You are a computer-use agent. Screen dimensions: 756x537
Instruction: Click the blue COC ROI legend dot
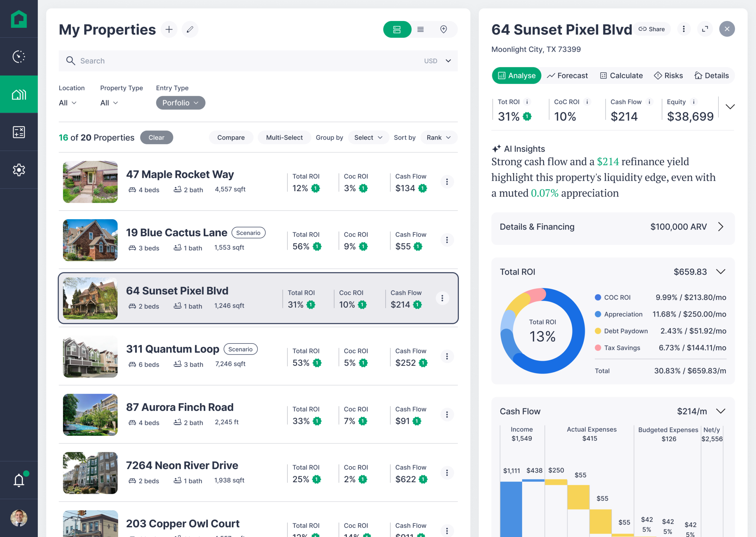[x=597, y=297]
